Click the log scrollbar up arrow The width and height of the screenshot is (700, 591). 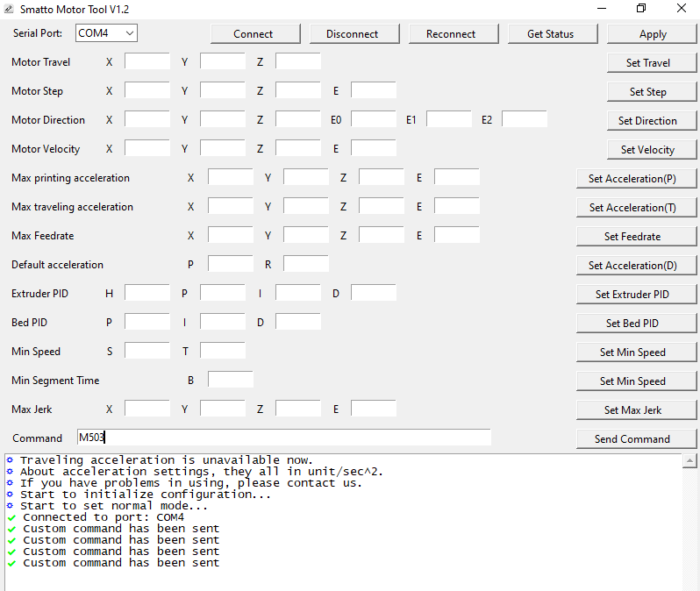click(689, 460)
